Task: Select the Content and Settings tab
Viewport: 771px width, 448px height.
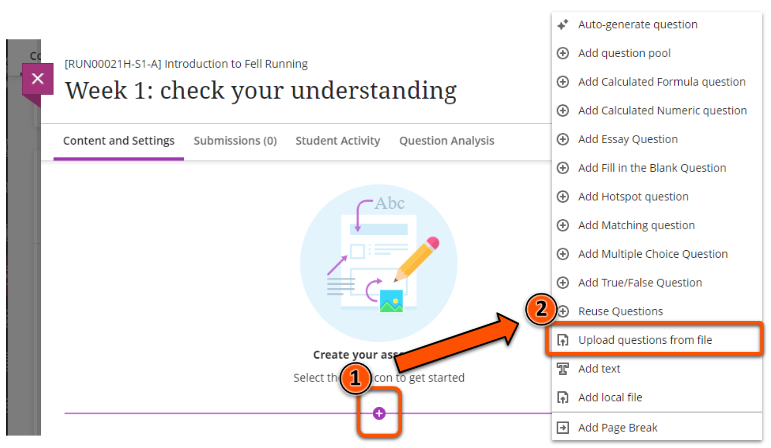Action: coord(119,141)
